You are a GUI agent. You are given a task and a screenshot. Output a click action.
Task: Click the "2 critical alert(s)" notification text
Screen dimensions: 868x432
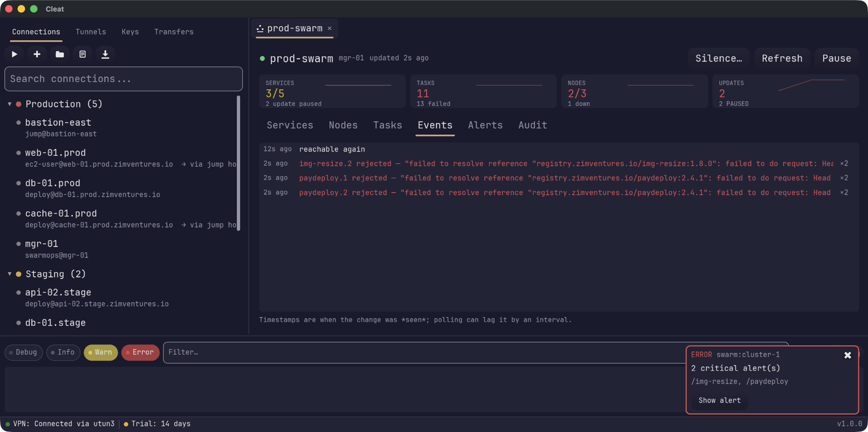[x=736, y=369]
